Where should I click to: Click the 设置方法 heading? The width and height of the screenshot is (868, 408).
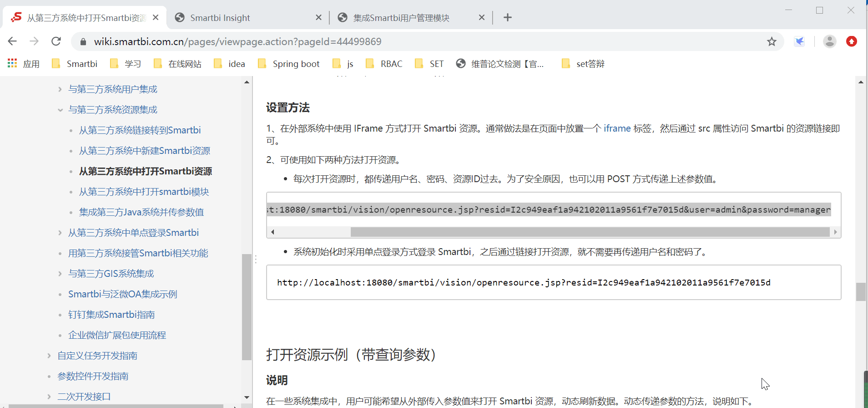point(288,107)
